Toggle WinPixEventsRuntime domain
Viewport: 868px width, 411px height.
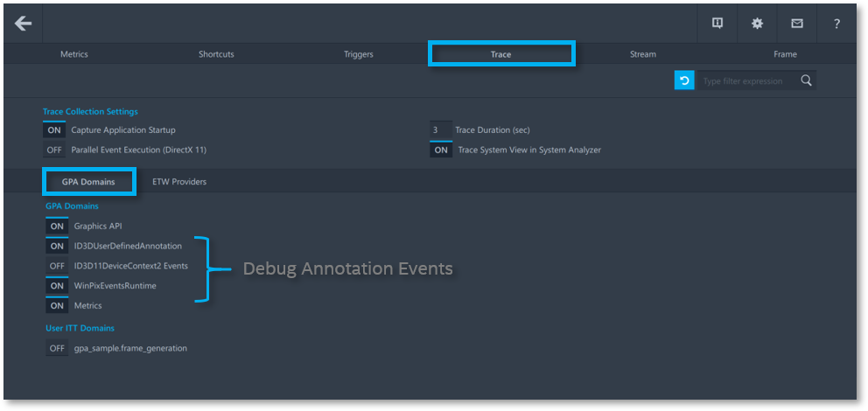(57, 285)
